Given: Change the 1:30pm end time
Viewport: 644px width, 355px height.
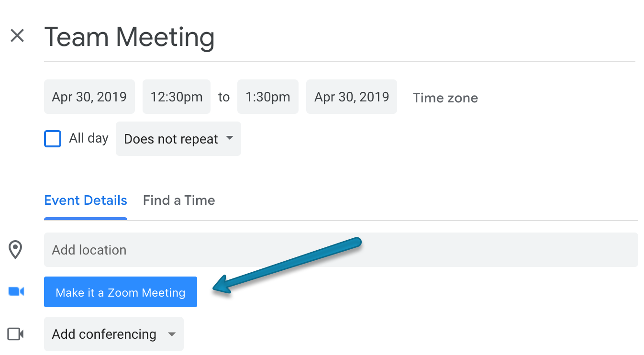Looking at the screenshot, I should point(268,97).
